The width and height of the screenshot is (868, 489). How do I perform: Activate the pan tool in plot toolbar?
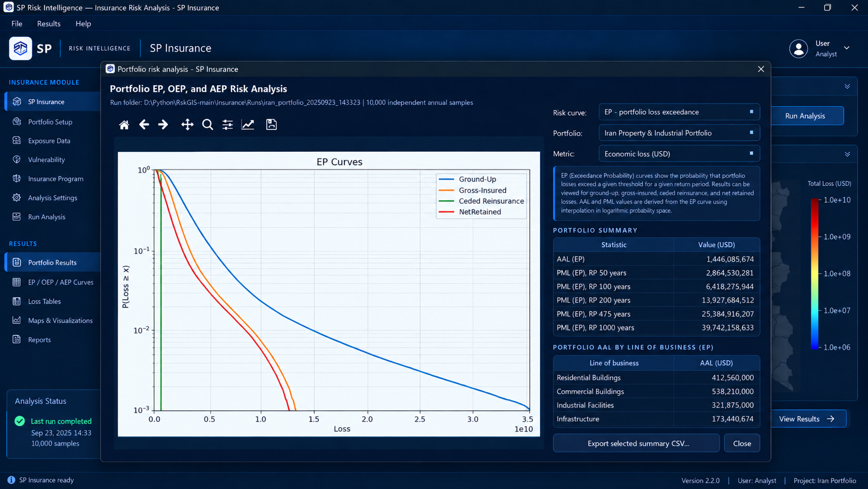click(x=187, y=125)
